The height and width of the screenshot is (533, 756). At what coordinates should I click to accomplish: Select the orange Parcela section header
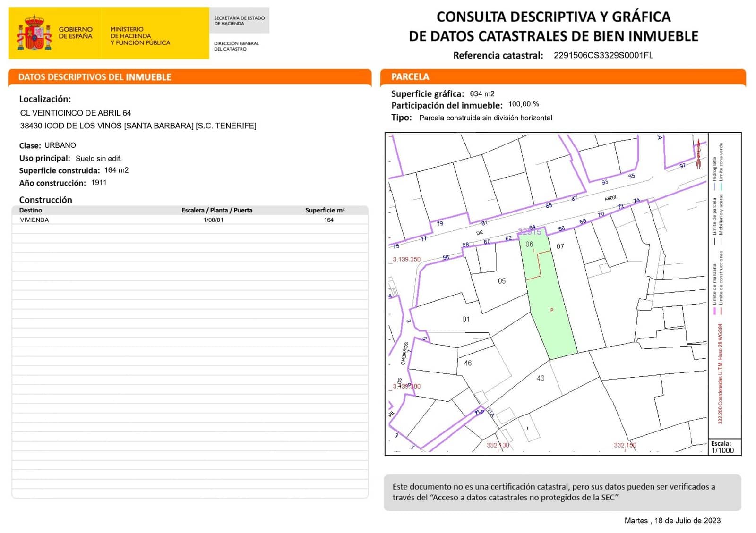(x=410, y=76)
